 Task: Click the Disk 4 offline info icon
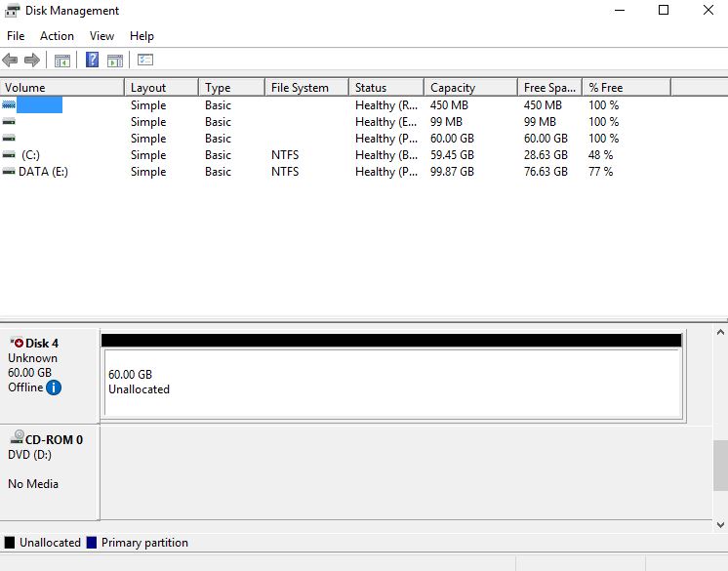click(x=54, y=387)
